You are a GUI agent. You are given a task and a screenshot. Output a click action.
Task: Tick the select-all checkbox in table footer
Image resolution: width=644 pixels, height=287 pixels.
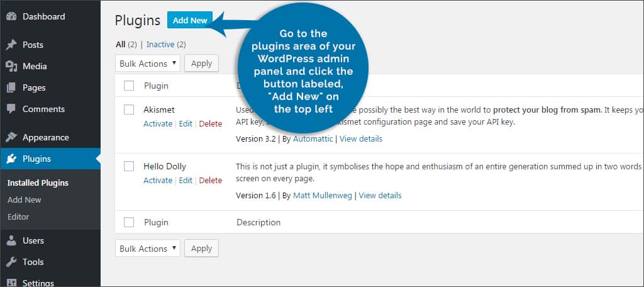click(129, 222)
